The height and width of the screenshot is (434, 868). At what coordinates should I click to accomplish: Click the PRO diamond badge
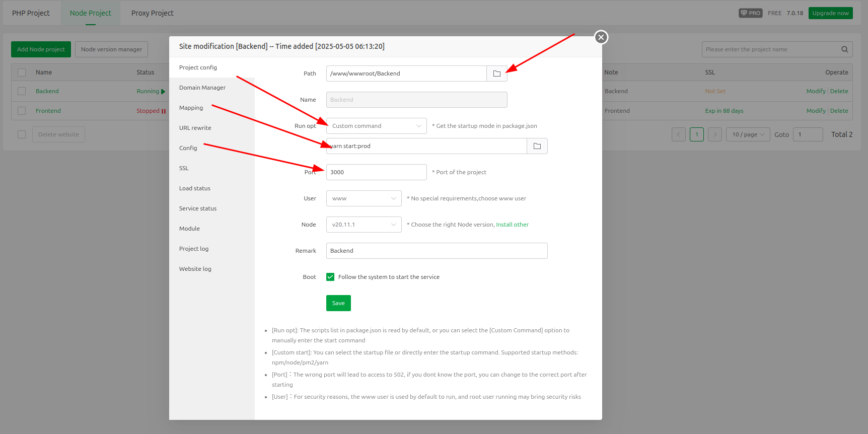pos(750,13)
